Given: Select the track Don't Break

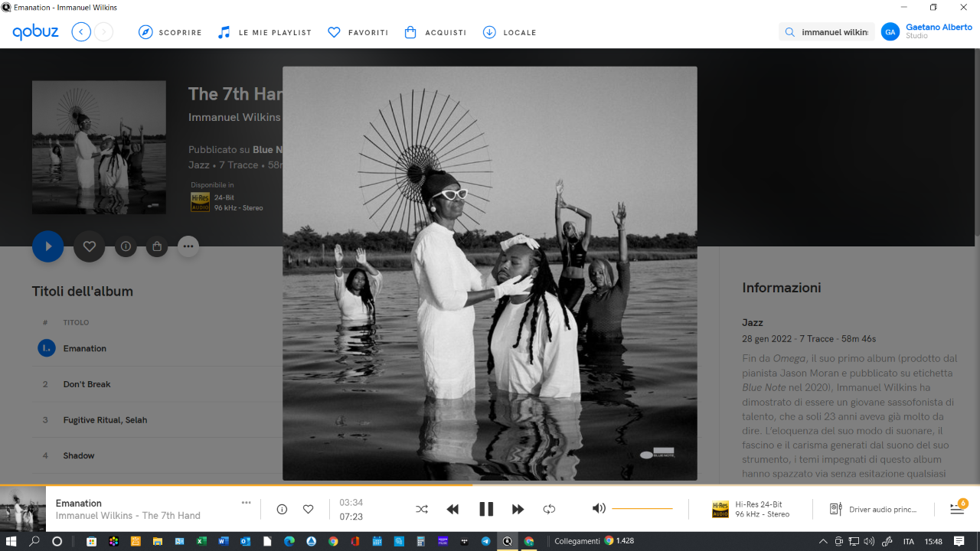Looking at the screenshot, I should point(87,384).
